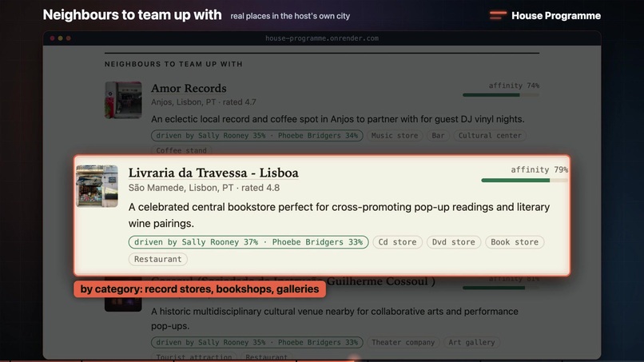Click the Cultural center tag
The image size is (644, 362).
(x=490, y=135)
